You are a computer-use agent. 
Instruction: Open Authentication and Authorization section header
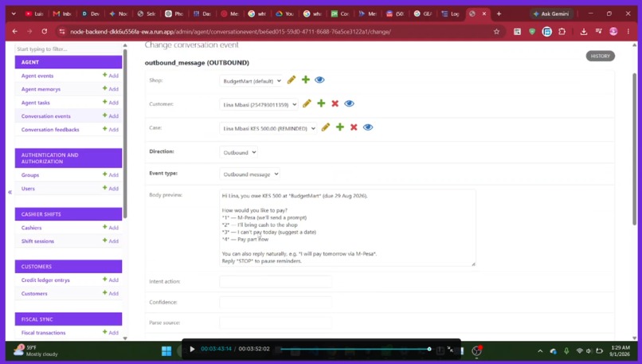(69, 158)
